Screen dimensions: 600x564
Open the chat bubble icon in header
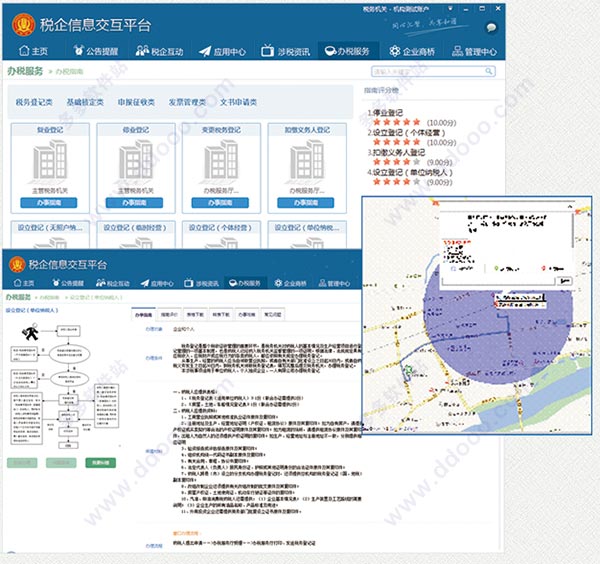[491, 28]
